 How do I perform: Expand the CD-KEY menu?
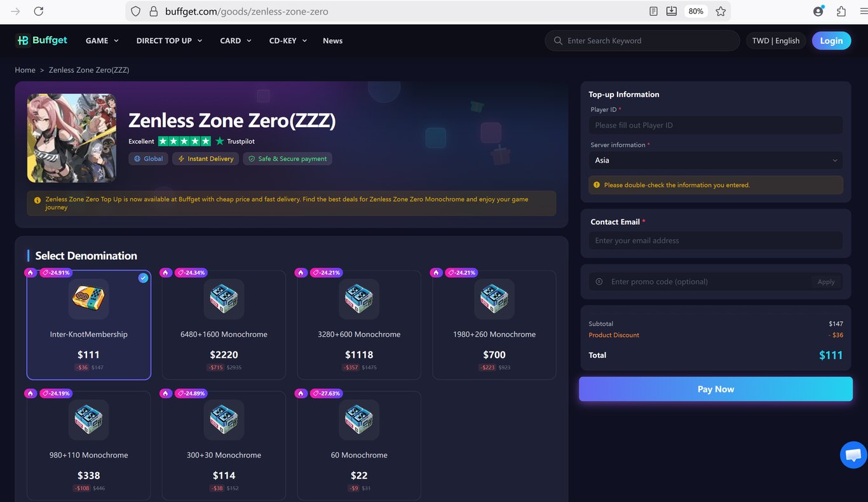(288, 41)
